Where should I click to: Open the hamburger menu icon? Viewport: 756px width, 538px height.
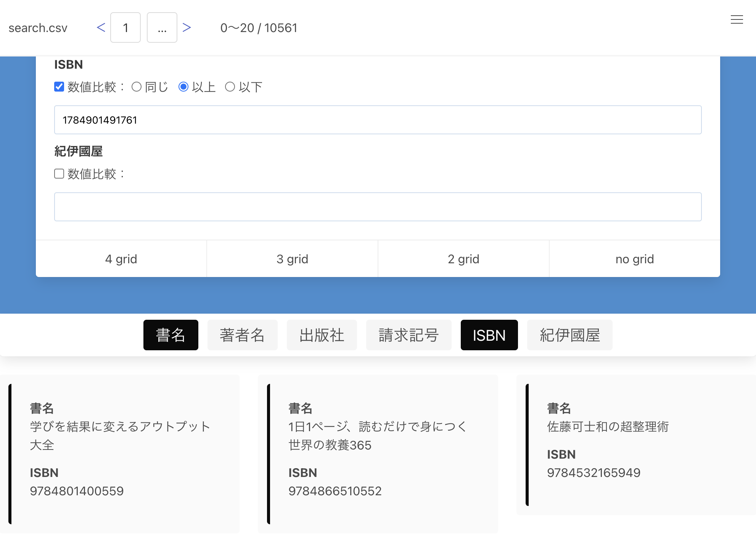(737, 19)
